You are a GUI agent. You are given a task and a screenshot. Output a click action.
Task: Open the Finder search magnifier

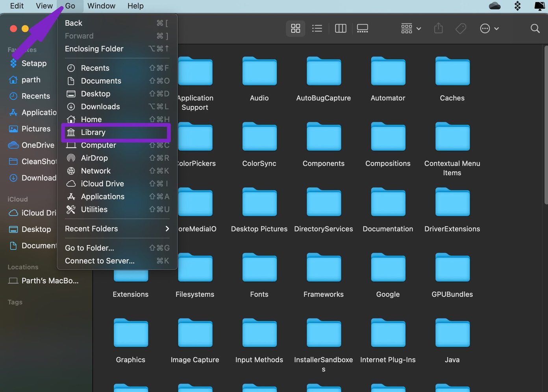click(x=535, y=28)
